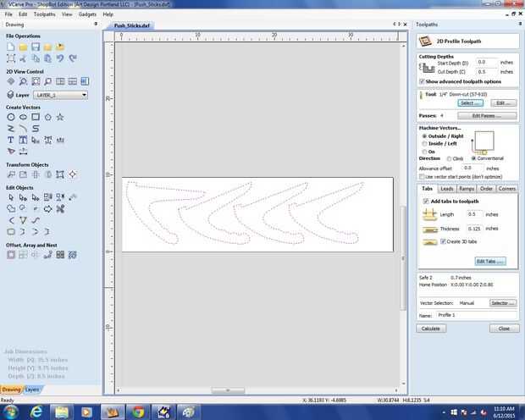Click the Undo icon

tap(60, 58)
